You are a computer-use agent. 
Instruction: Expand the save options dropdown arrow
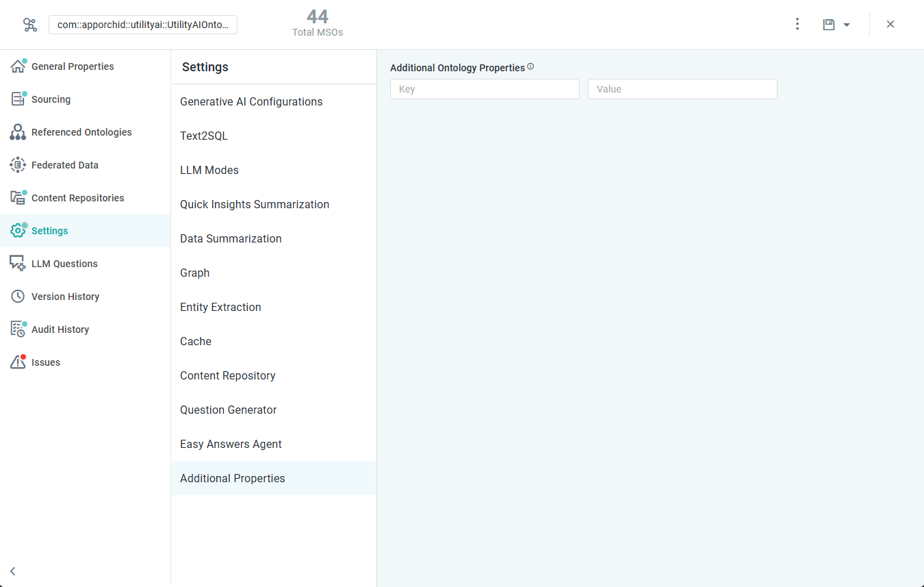point(847,25)
